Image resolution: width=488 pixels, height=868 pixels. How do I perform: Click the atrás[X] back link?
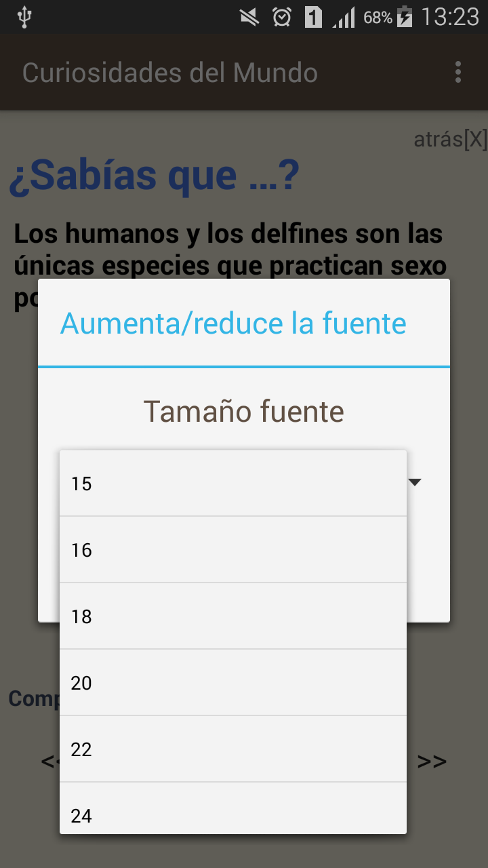pos(450,139)
